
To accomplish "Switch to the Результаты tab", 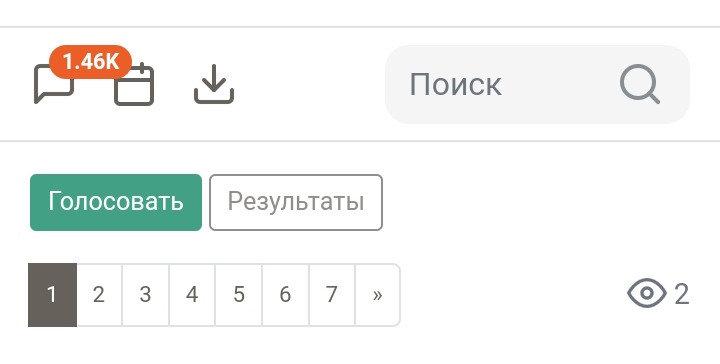I will [x=296, y=202].
